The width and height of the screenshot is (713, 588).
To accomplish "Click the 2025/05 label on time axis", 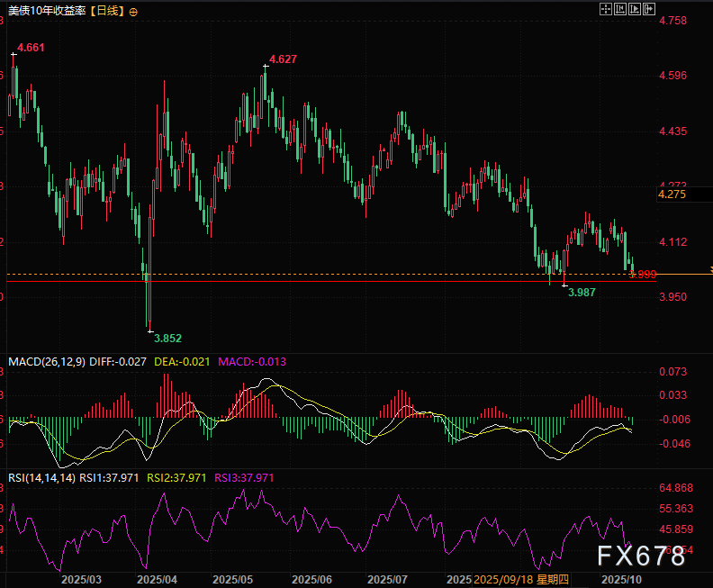I will (x=233, y=578).
